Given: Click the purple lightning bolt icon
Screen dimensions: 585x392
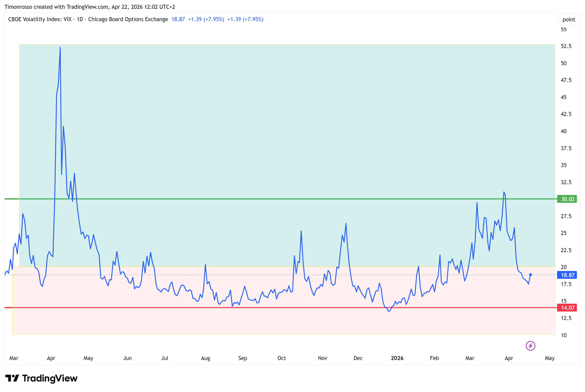Looking at the screenshot, I should (530, 346).
